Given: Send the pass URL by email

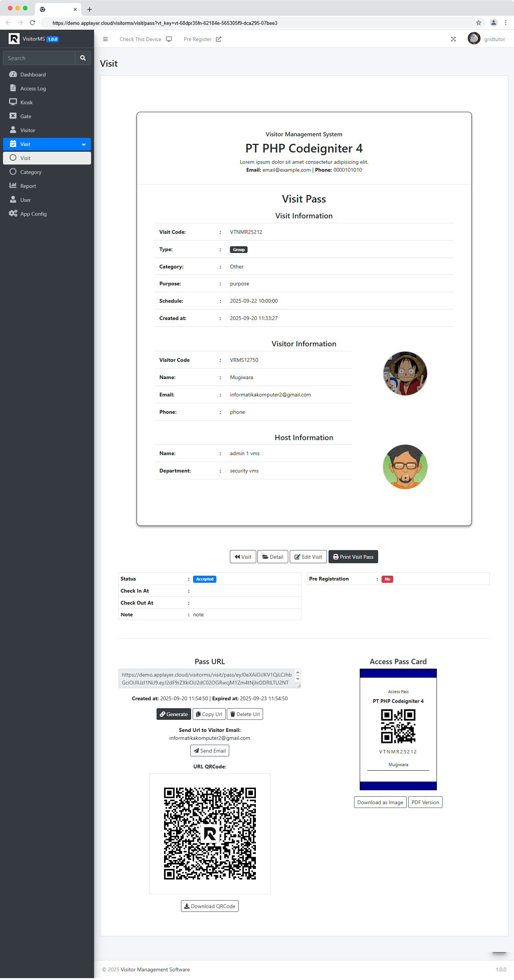Looking at the screenshot, I should 210,751.
